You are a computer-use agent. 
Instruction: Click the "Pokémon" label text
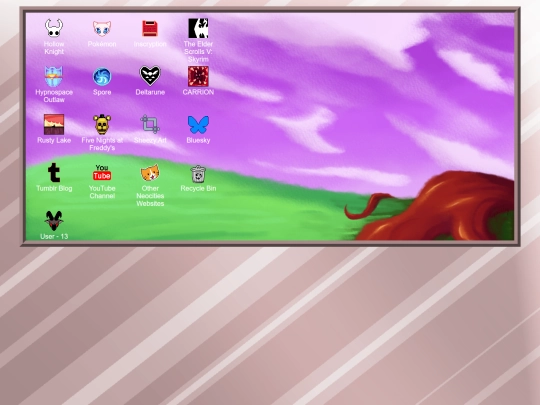click(x=102, y=44)
